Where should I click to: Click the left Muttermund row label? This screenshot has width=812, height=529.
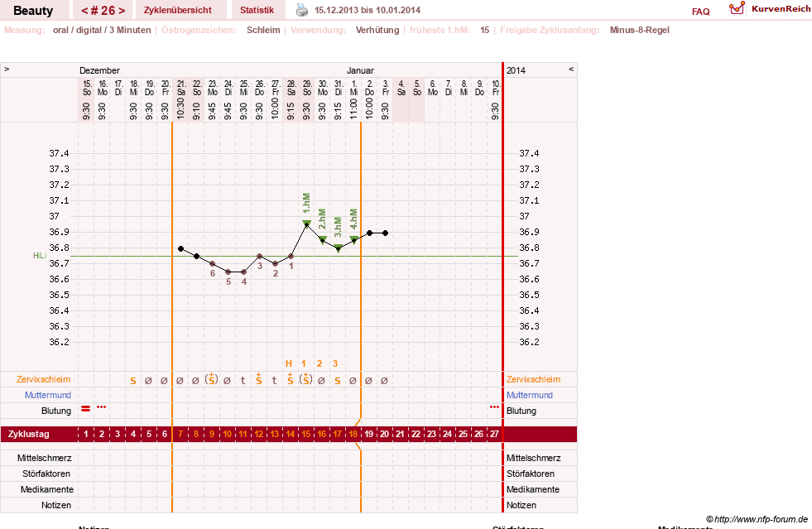[48, 395]
